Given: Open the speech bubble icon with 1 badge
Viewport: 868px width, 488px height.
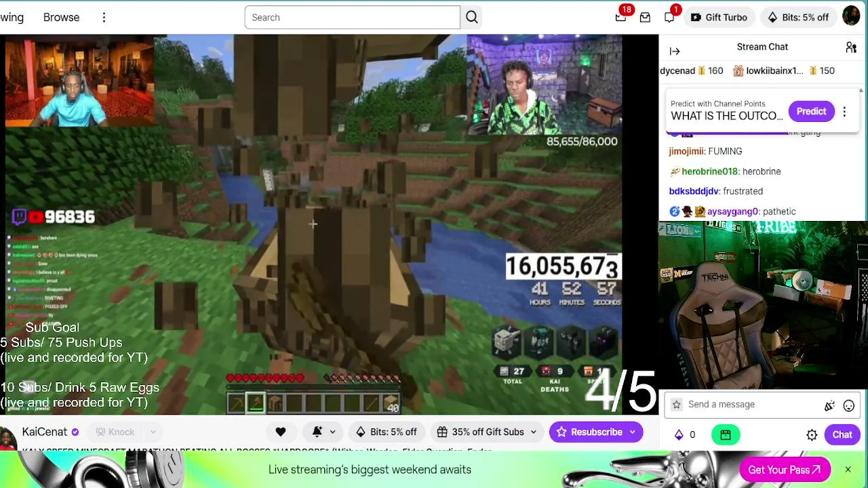Looking at the screenshot, I should pyautogui.click(x=669, y=17).
